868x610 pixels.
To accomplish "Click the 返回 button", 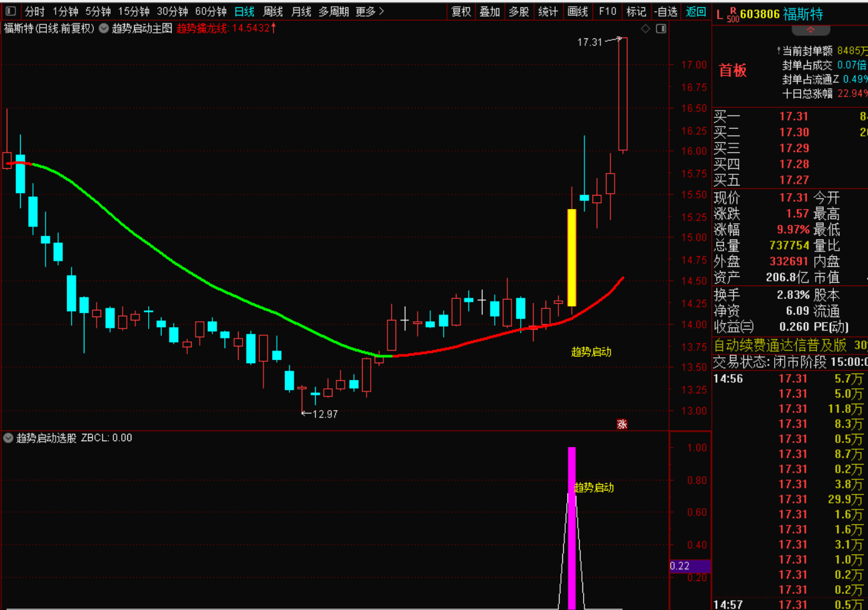I will 696,11.
